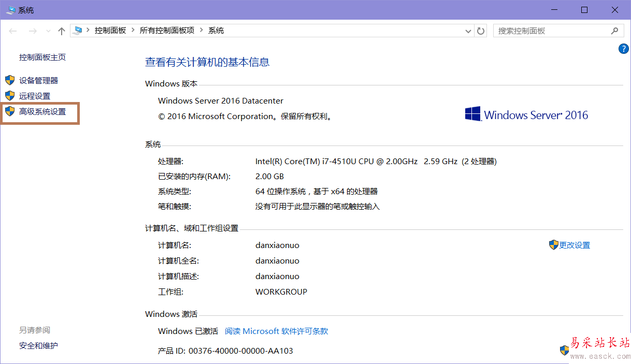The image size is (631, 364).
Task: Click the computer icon in address bar
Action: [78, 31]
